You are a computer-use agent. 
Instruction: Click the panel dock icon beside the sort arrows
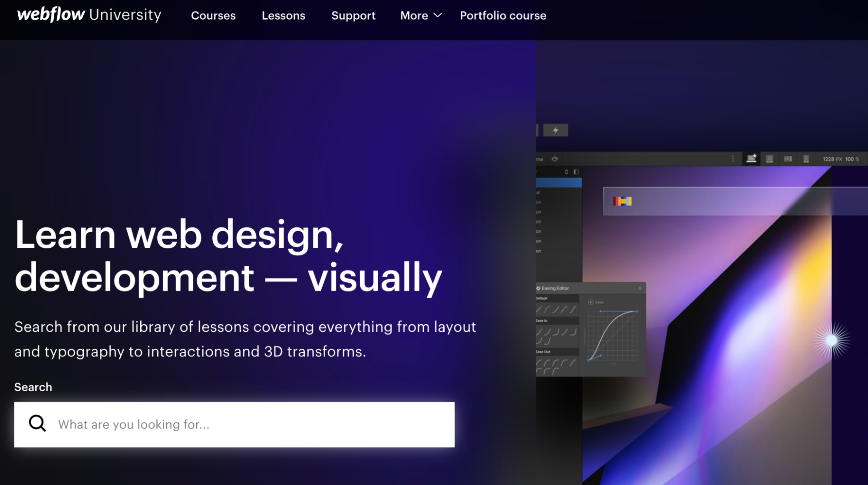coord(576,172)
